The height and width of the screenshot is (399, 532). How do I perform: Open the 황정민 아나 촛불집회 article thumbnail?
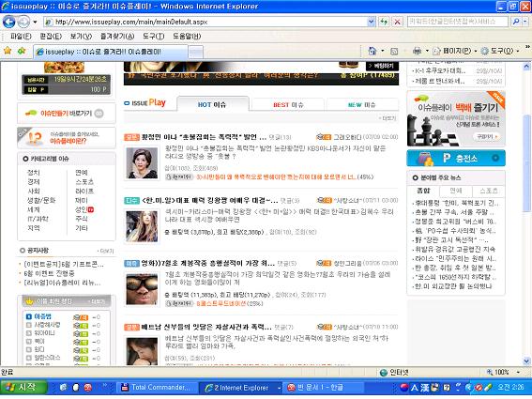(x=142, y=163)
